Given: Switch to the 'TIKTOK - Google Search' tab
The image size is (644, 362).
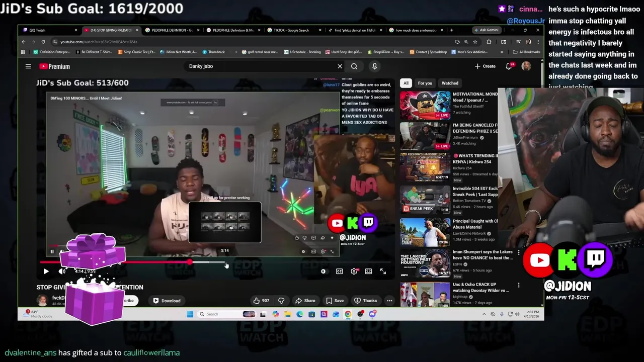Looking at the screenshot, I should pos(294,30).
